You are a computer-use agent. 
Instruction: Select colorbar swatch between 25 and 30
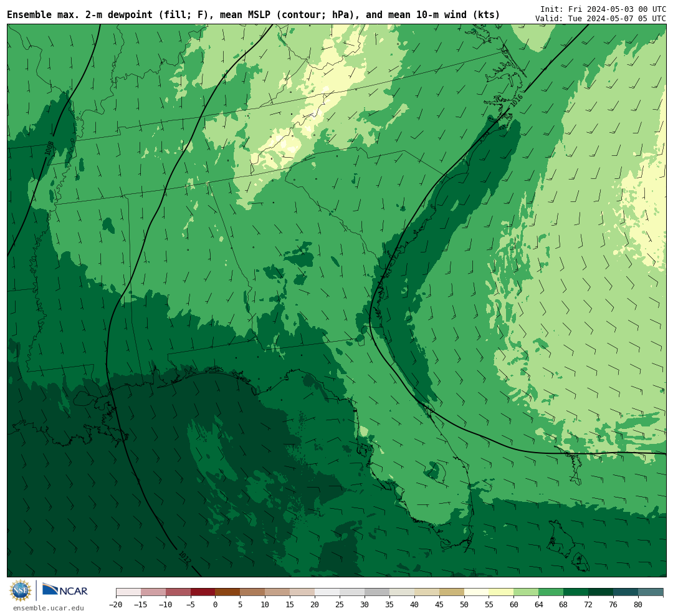[x=352, y=592]
